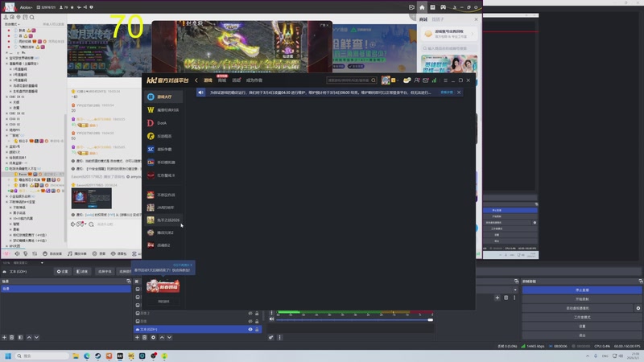Adjust the OBS audio mixer volume slider

[x=355, y=319]
